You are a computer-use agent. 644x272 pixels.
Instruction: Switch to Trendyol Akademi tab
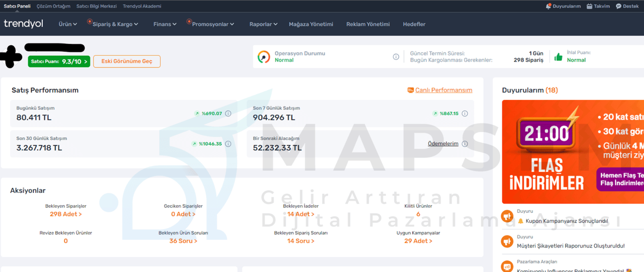pyautogui.click(x=142, y=6)
